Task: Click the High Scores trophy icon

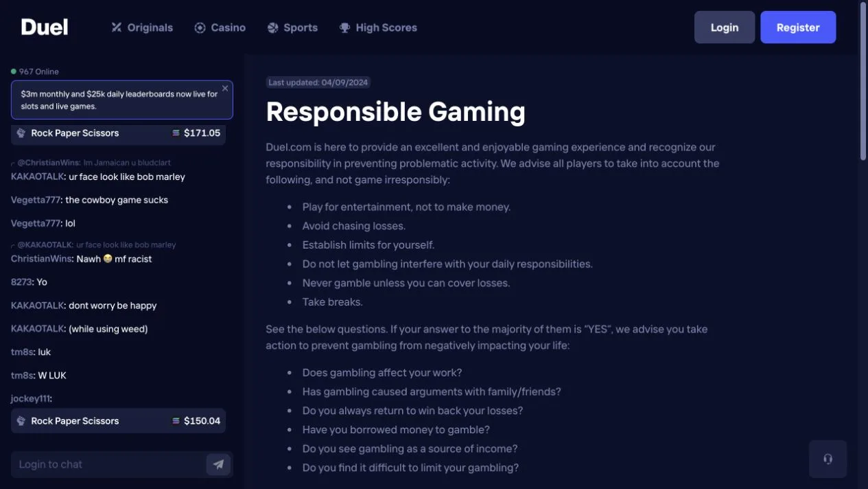Action: 344,27
